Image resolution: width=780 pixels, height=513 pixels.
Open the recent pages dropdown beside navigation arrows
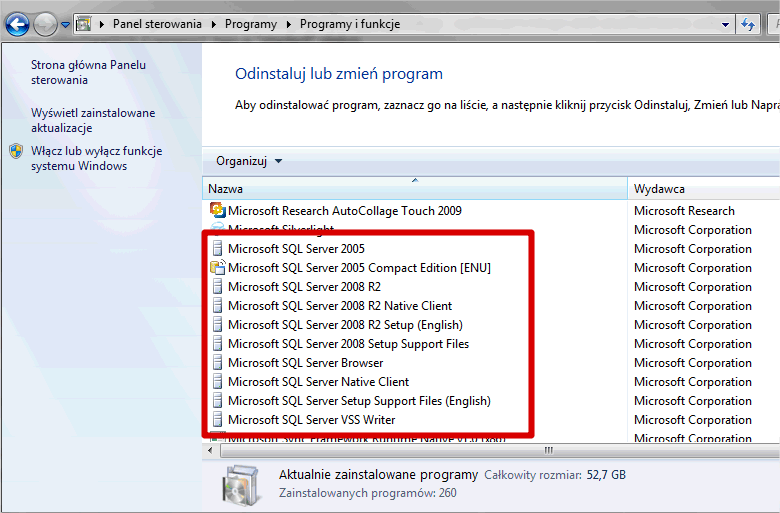pos(65,24)
